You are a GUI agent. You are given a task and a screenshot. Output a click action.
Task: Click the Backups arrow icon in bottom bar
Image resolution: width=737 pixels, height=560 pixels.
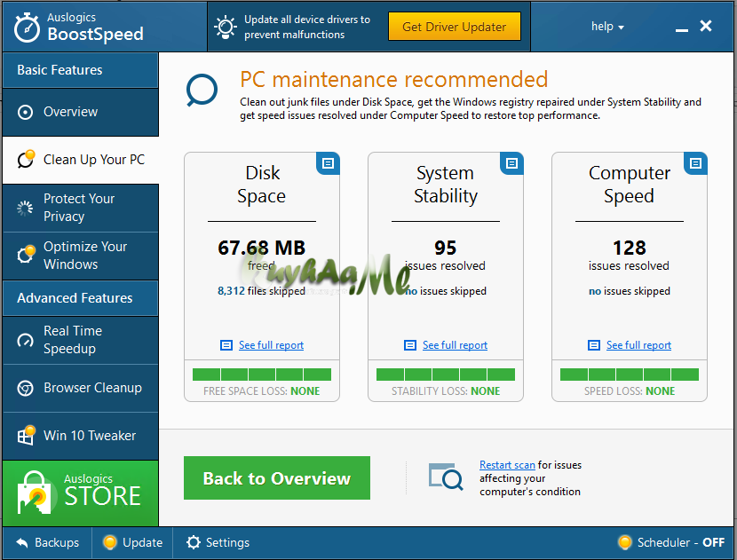[x=22, y=542]
